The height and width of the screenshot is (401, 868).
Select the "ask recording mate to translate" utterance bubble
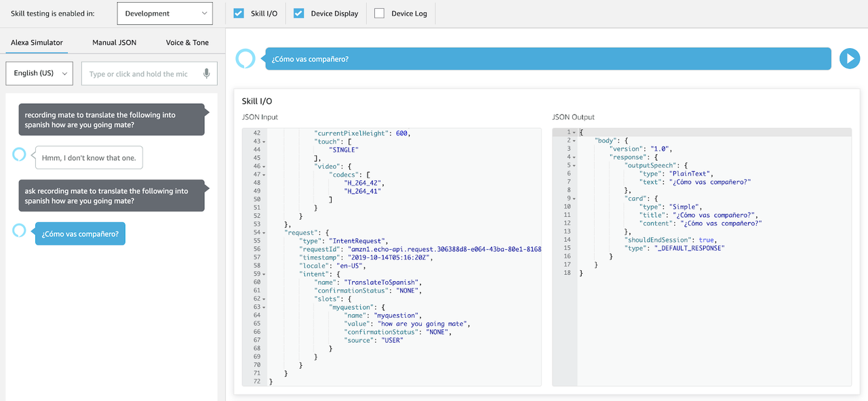click(111, 196)
